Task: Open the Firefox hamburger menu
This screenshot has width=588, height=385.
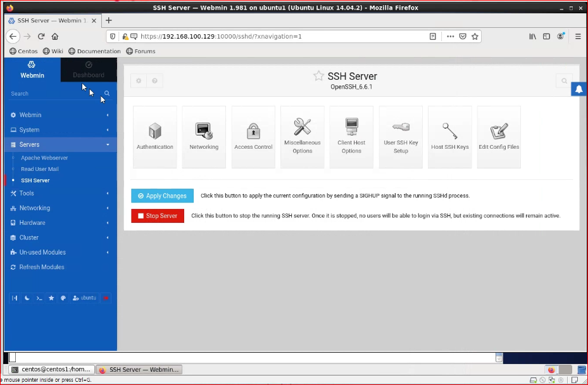Action: pyautogui.click(x=578, y=36)
